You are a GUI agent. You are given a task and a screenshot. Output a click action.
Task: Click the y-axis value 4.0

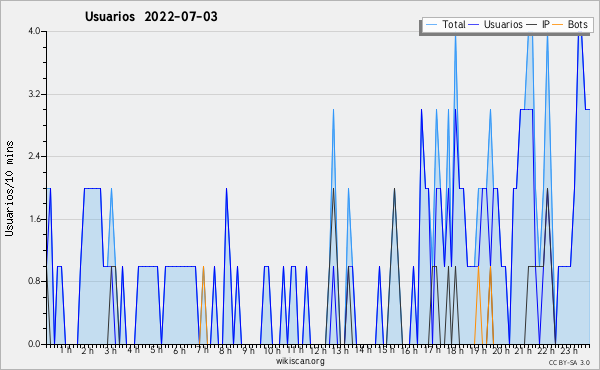[x=34, y=31]
